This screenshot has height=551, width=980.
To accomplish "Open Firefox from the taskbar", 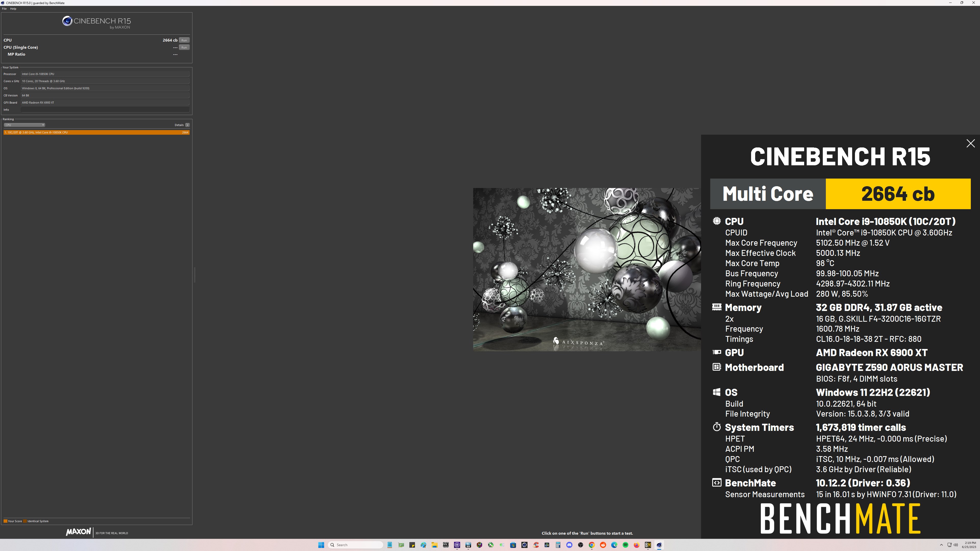I will click(x=636, y=545).
